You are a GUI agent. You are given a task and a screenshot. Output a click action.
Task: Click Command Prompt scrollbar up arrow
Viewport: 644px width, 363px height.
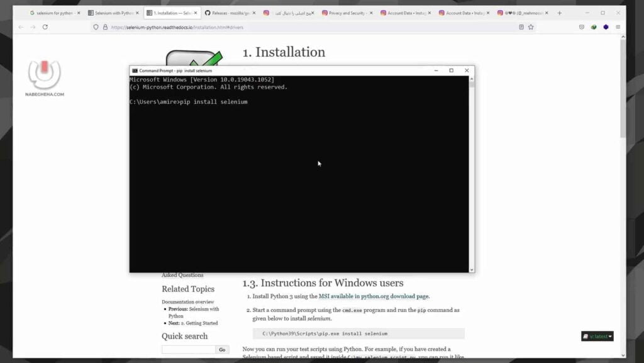472,79
